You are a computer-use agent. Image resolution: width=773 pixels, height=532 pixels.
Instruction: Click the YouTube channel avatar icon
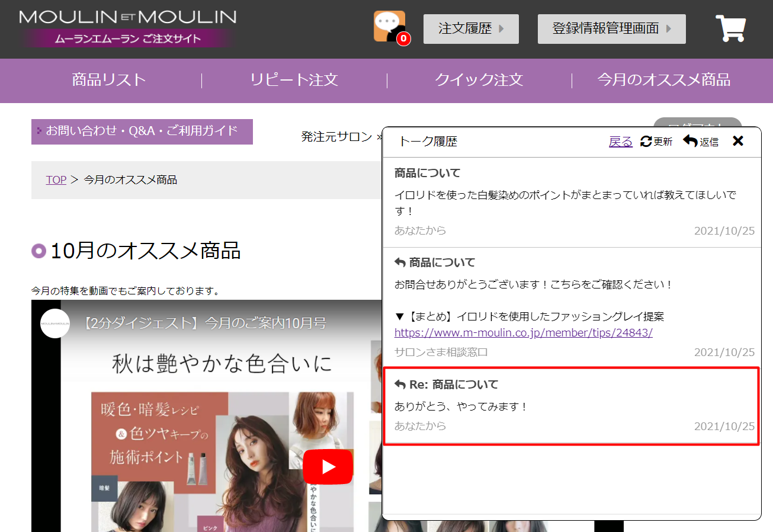(x=55, y=323)
